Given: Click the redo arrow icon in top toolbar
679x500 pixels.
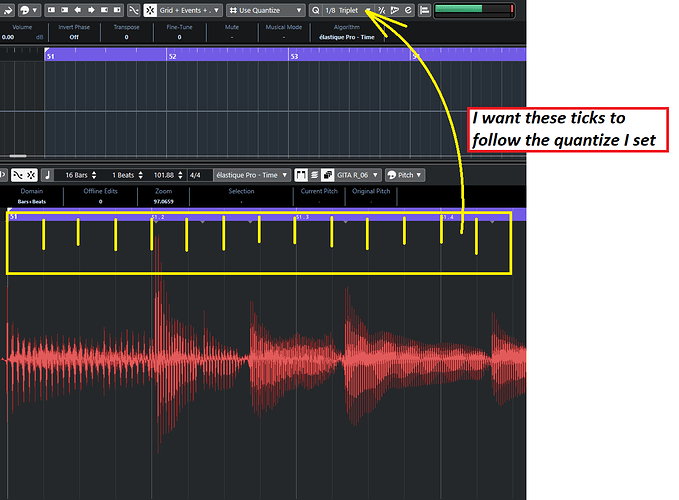Looking at the screenshot, I should tap(8, 10).
